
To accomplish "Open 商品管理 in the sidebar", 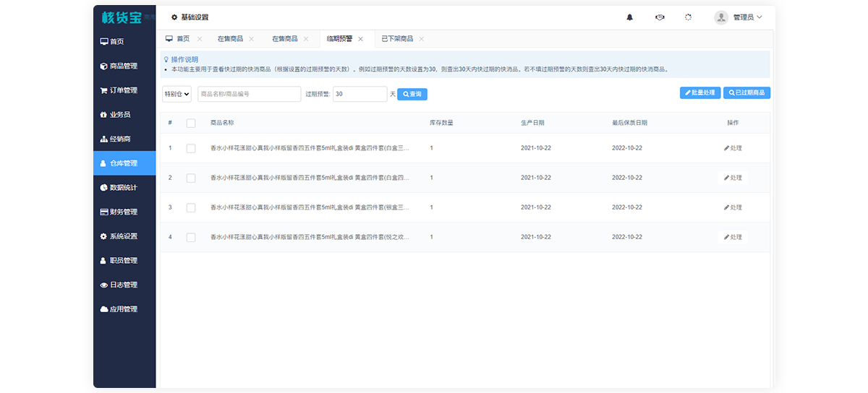I will point(124,66).
